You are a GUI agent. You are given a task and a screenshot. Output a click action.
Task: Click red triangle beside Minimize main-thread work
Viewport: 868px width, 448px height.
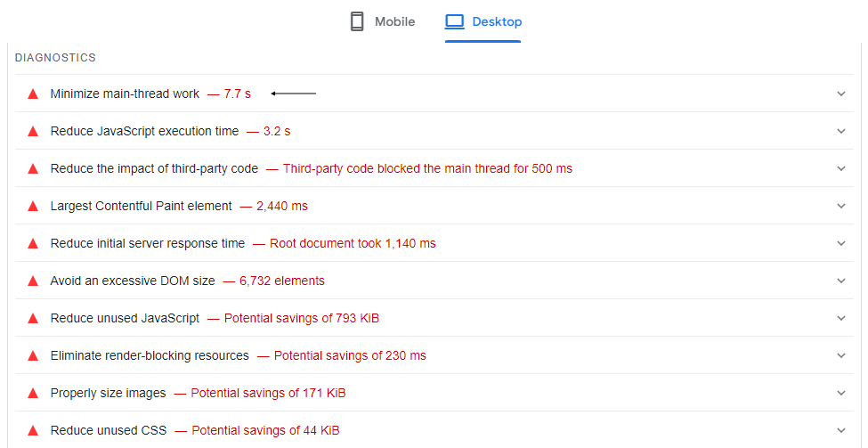[x=33, y=94]
